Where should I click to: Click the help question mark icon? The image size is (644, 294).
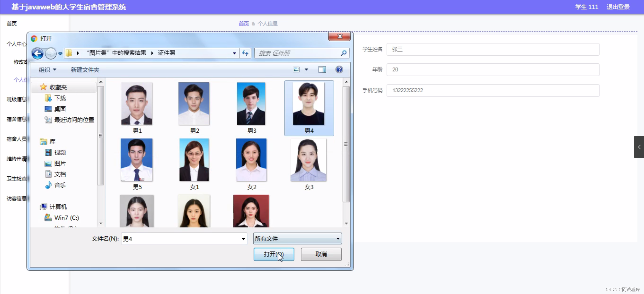point(339,69)
